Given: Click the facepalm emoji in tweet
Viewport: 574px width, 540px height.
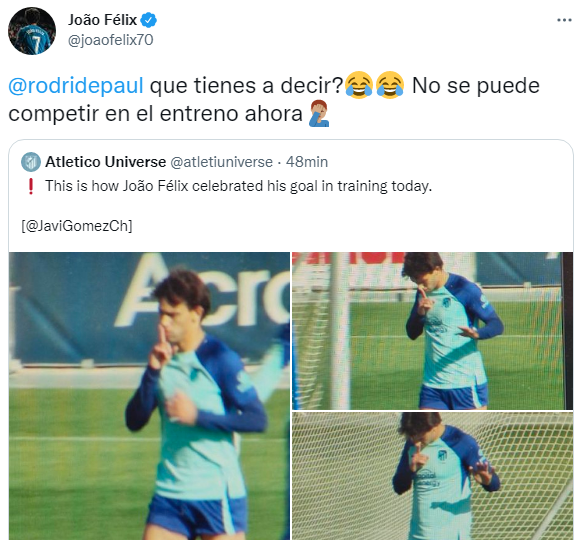Looking at the screenshot, I should click(319, 113).
